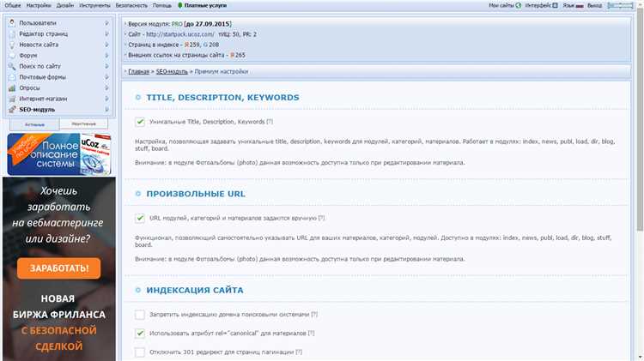This screenshot has height=361, width=644.
Task: Click the Пользователи user icon
Action: tap(12, 23)
